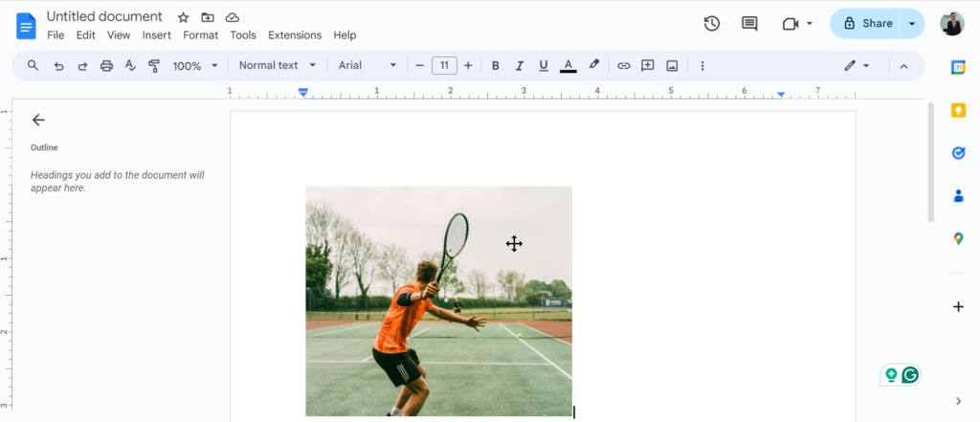Viewport: 980px width, 422px height.
Task: Open the Insert menu
Action: coord(156,35)
